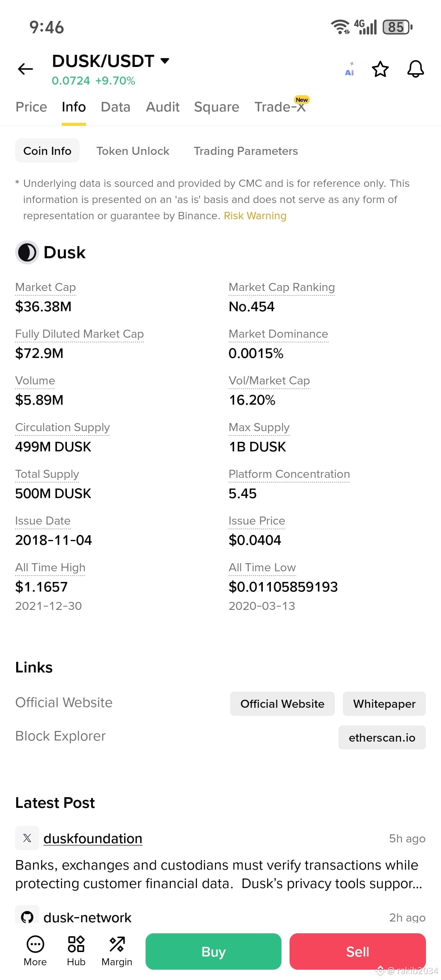Switch to the Price tab
The width and height of the screenshot is (441, 980).
[x=31, y=107]
